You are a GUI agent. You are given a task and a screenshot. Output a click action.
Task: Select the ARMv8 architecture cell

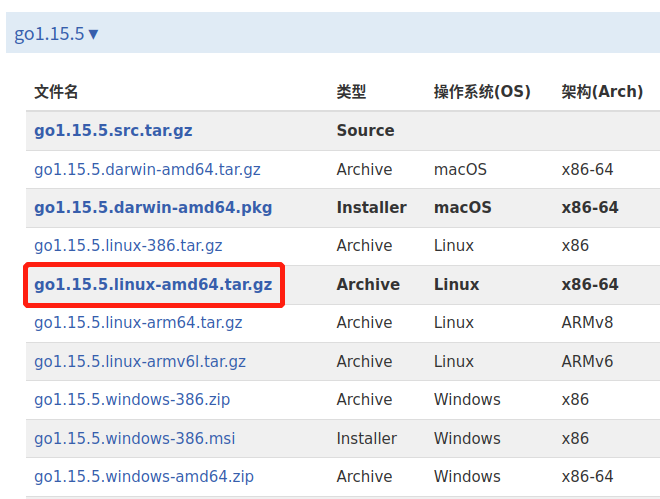(x=587, y=323)
